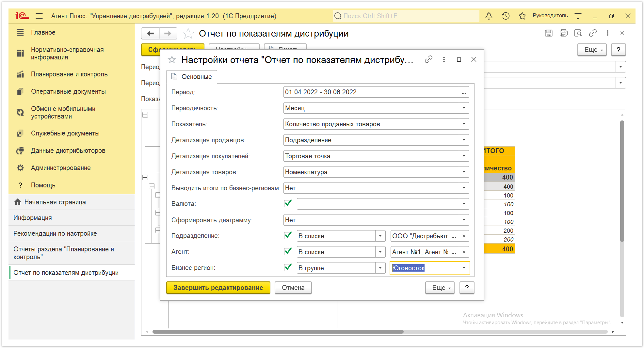Clear the Подразделение value with X
The image size is (644, 348).
point(464,236)
